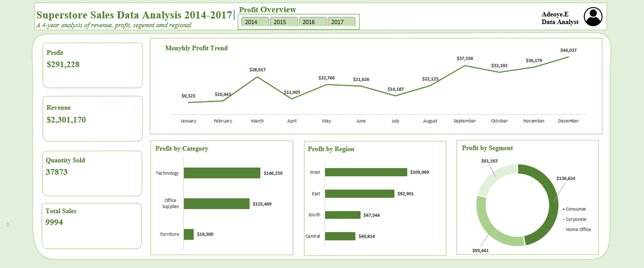Click the Profit KPI card
This screenshot has height=268, width=644.
click(92, 65)
